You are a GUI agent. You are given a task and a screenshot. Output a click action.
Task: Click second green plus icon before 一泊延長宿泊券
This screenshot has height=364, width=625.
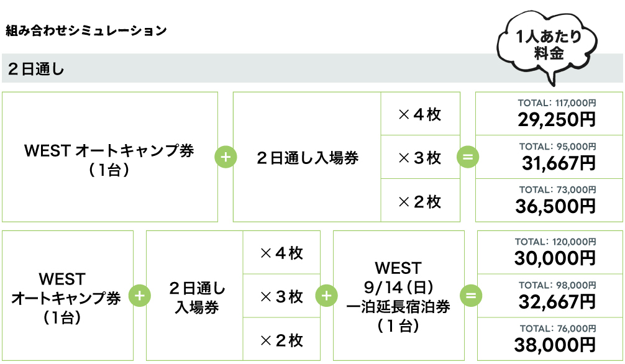coord(326,296)
